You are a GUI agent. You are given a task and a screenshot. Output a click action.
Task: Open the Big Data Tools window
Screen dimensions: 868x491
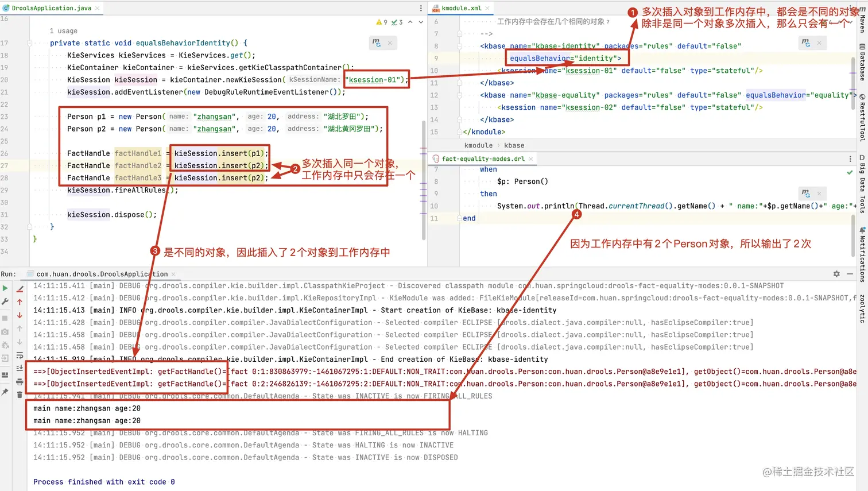(862, 184)
